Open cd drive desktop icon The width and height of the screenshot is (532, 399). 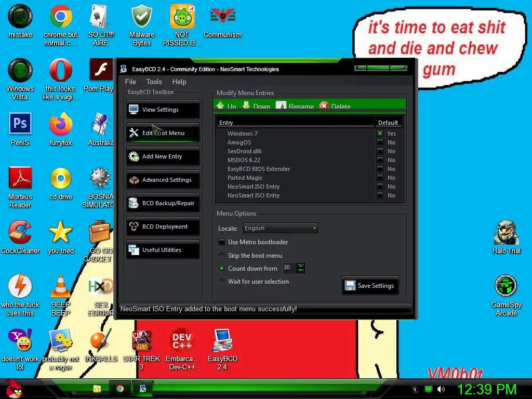point(61,183)
